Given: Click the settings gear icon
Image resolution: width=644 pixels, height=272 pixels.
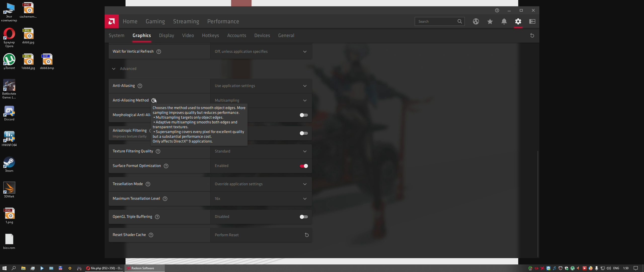Looking at the screenshot, I should click(x=518, y=21).
